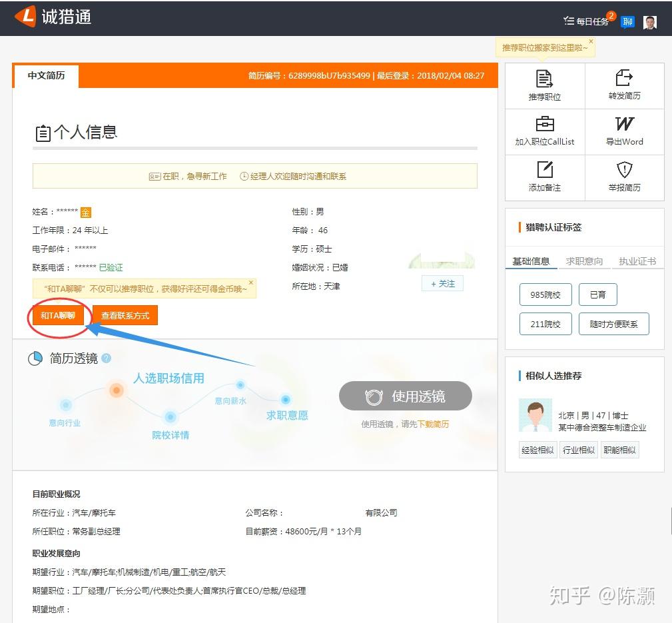This screenshot has width=672, height=623.
Task: Click the 院校详情 node
Action: click(170, 416)
